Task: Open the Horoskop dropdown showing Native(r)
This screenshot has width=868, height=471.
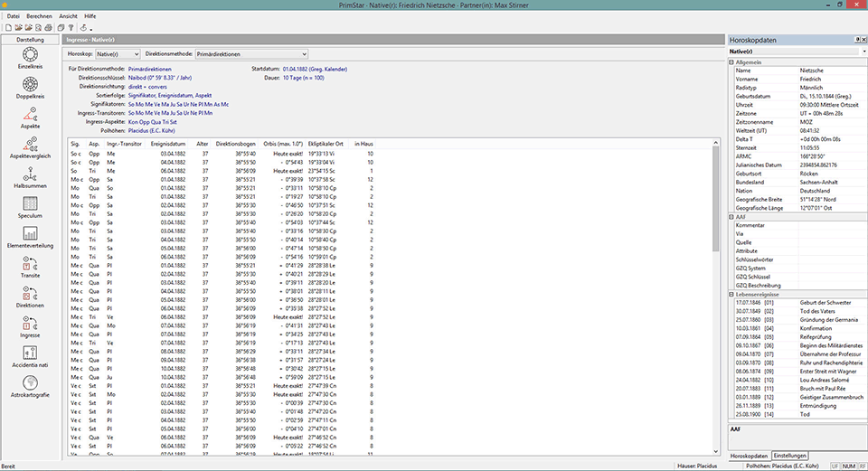Action: [x=118, y=54]
